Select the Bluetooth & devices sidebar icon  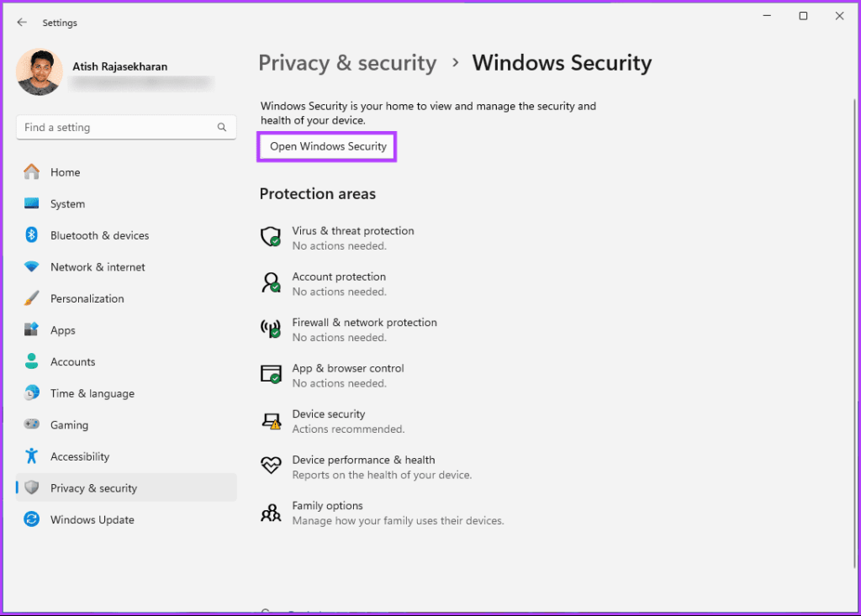point(31,235)
